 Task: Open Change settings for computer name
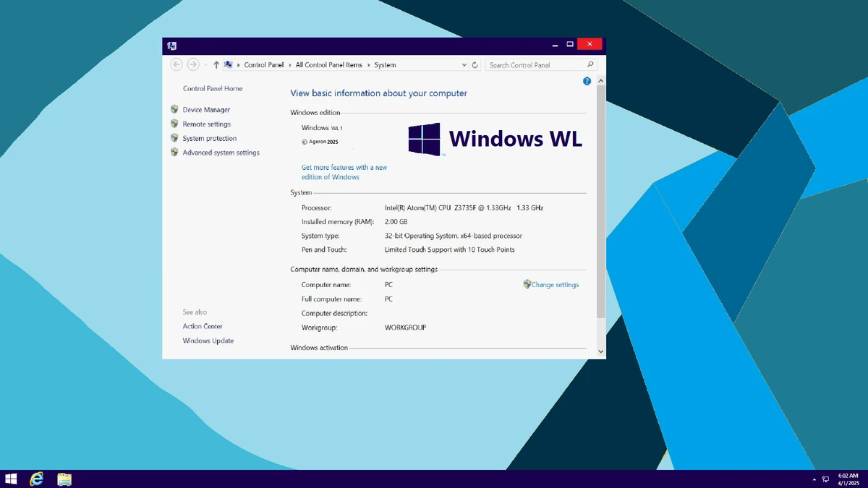tap(556, 284)
